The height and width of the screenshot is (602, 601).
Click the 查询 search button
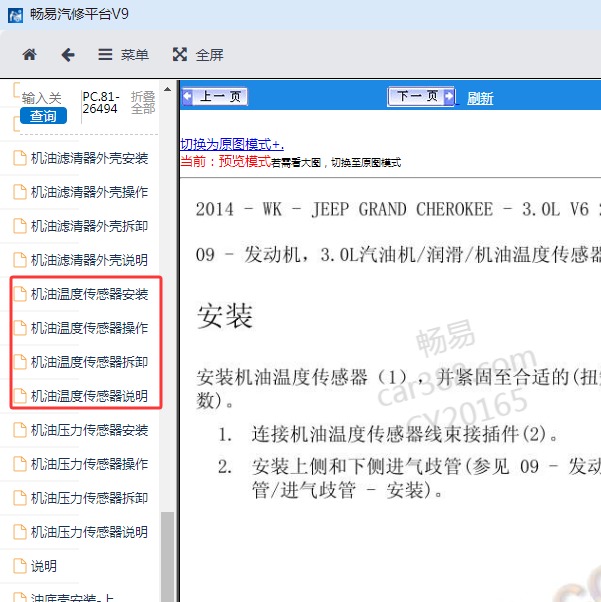point(43,116)
